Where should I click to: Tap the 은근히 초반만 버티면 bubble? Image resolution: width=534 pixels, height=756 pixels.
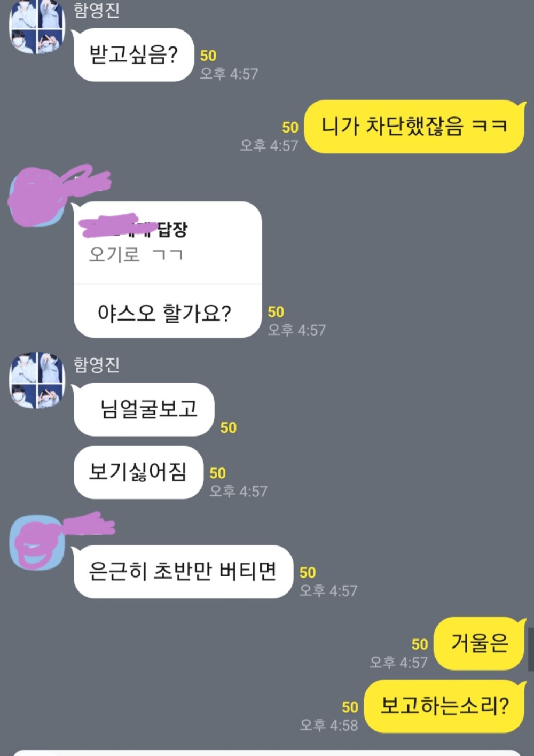183,572
